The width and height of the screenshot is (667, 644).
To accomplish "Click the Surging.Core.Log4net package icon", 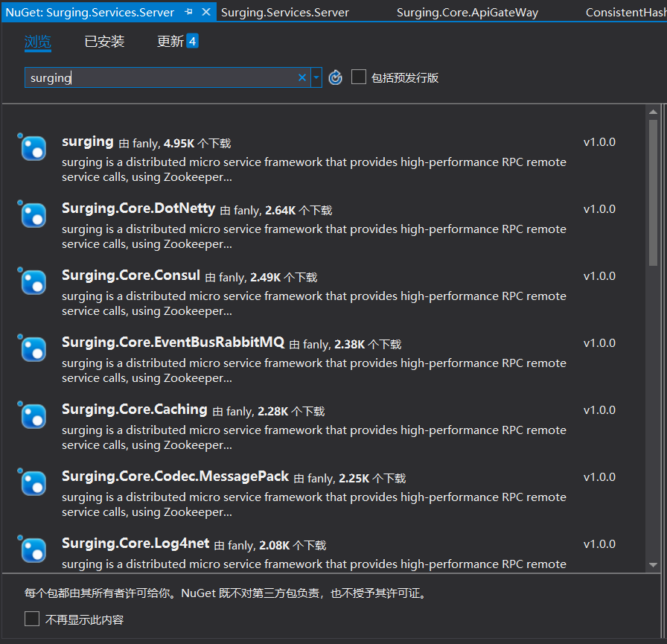I will (33, 550).
